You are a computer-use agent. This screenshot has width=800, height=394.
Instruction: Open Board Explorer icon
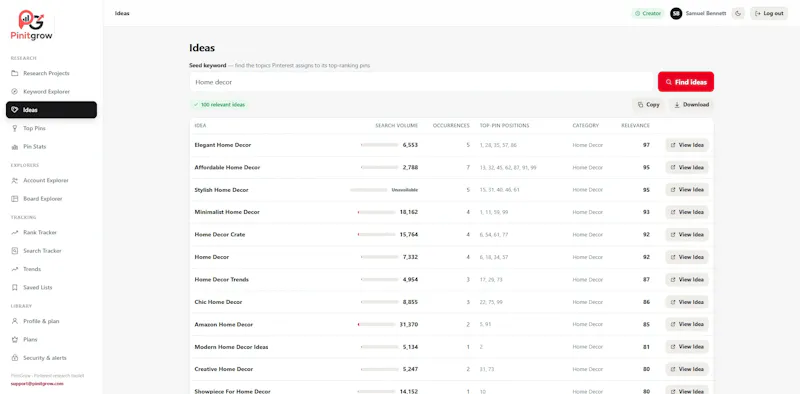pos(14,199)
